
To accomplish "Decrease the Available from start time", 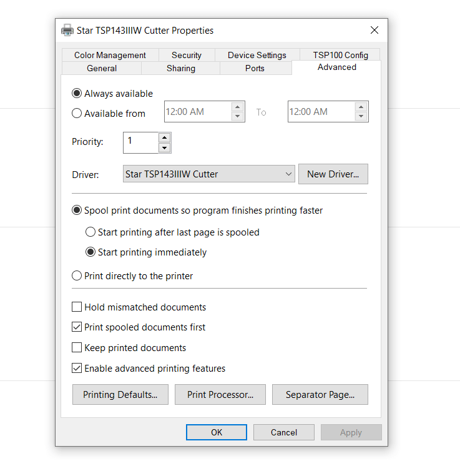I will [x=237, y=116].
